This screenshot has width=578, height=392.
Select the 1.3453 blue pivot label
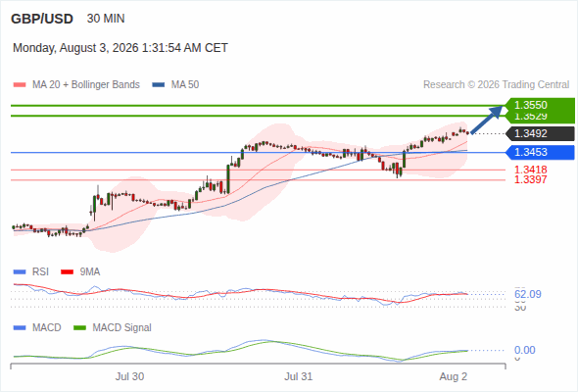tap(540, 152)
